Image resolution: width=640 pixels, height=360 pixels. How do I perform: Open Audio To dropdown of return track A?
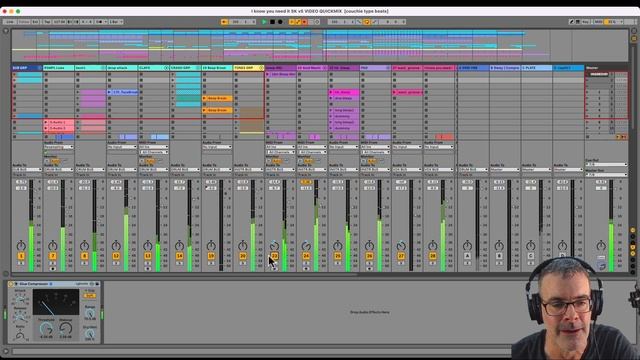click(473, 169)
